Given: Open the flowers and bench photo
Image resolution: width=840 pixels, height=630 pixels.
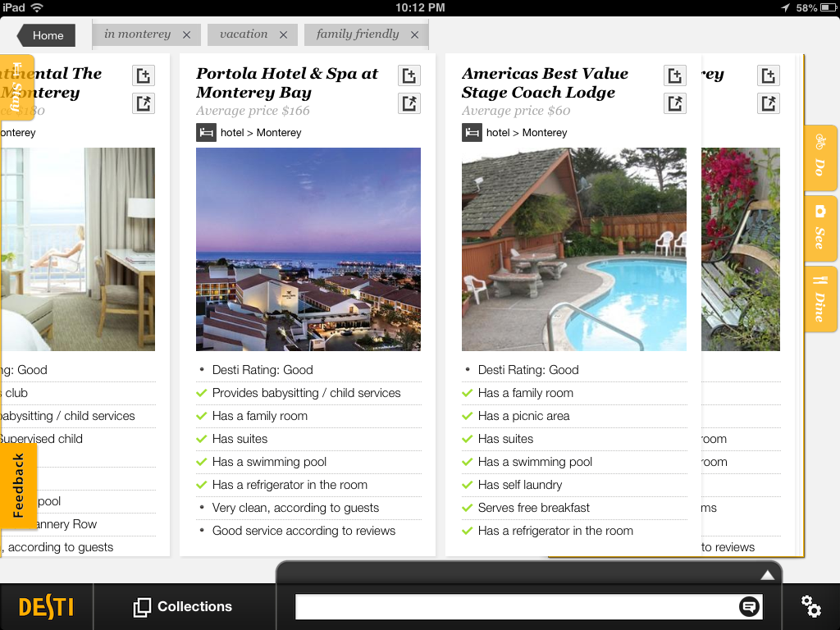Looking at the screenshot, I should pos(741,249).
